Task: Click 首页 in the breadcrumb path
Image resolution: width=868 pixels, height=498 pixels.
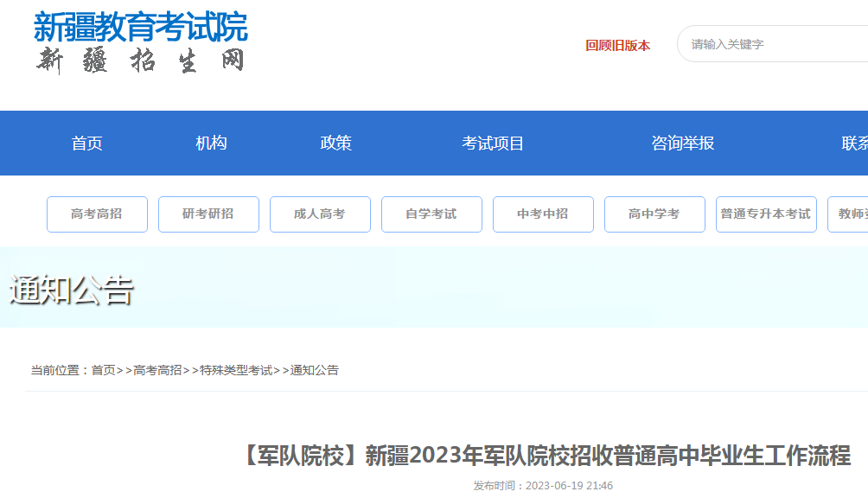Action: 103,370
